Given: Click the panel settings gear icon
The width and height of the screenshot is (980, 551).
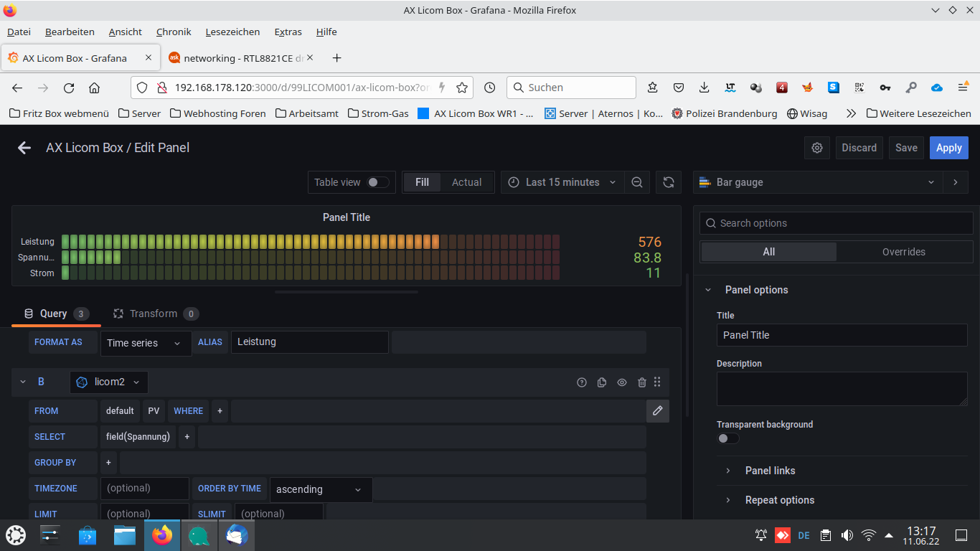Looking at the screenshot, I should coord(817,148).
